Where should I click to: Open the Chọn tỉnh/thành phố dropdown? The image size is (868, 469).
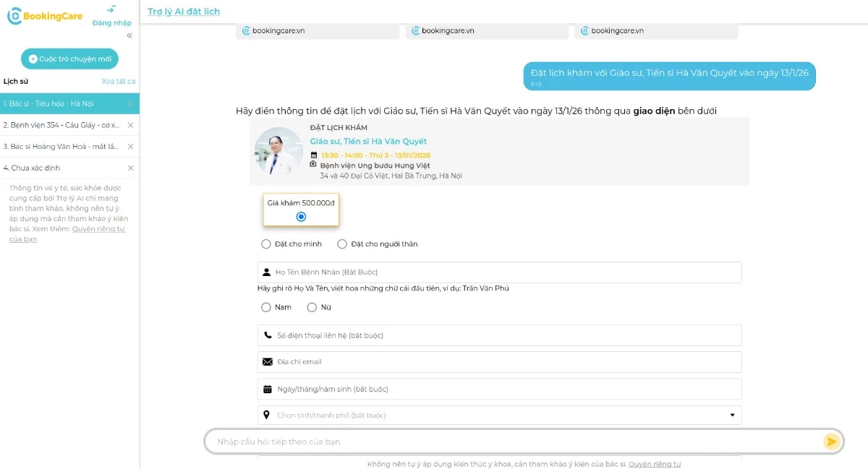733,415
